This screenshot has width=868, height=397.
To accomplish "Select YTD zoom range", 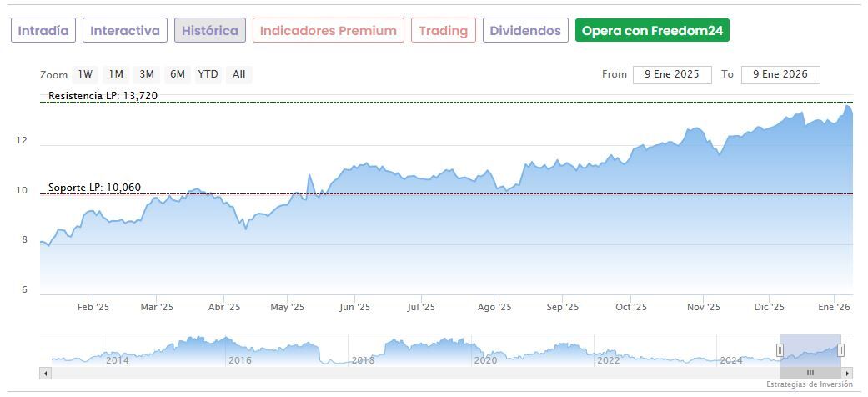I will (x=208, y=74).
